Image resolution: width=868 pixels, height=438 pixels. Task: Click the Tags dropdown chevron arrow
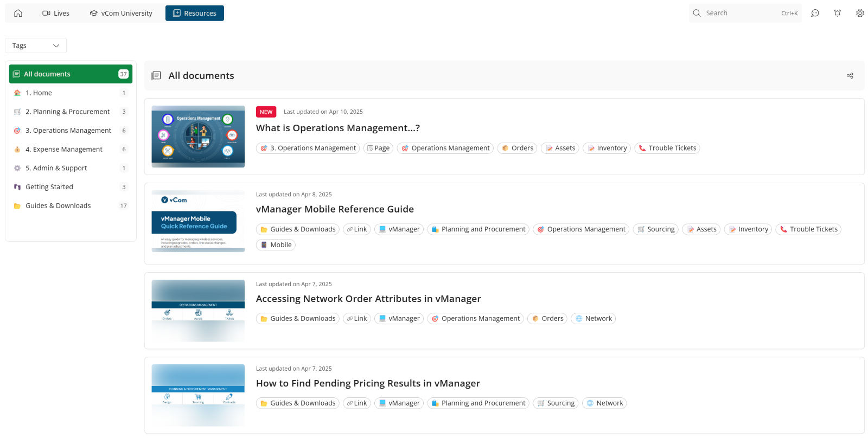pos(56,46)
